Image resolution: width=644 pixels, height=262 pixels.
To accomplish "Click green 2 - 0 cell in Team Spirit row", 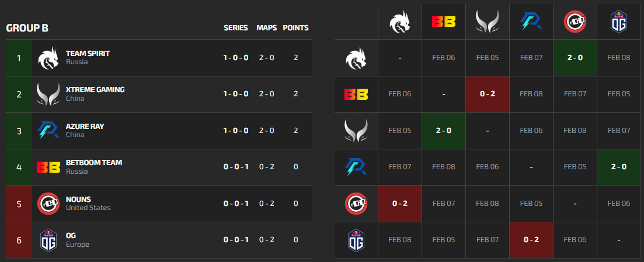I will pos(575,58).
